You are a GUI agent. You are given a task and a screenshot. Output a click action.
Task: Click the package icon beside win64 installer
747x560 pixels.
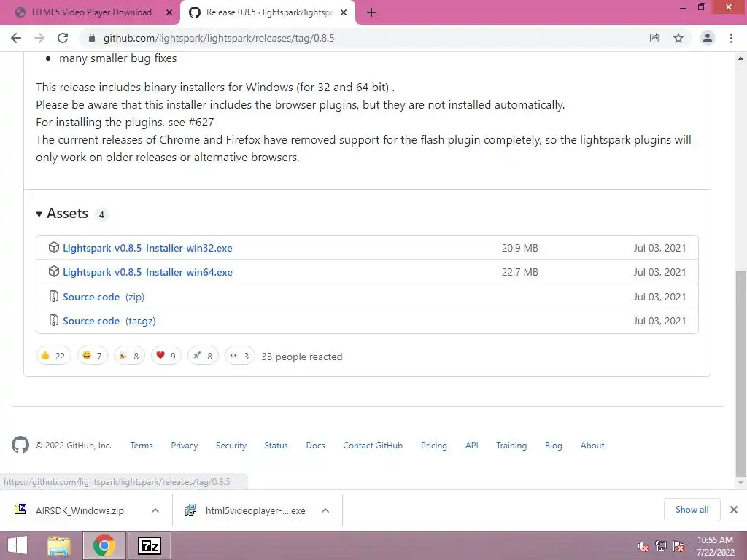(54, 272)
